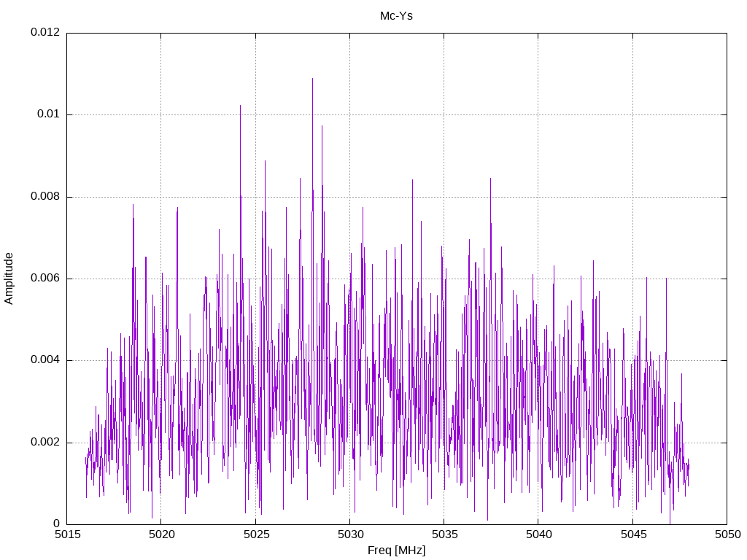Click the 5040 x-axis tick label
This screenshot has width=747, height=560.
tap(539, 534)
